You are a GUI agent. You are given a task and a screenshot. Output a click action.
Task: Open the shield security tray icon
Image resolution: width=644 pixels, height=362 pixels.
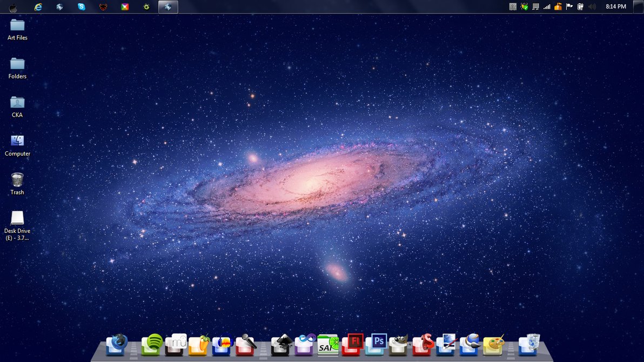pyautogui.click(x=524, y=6)
